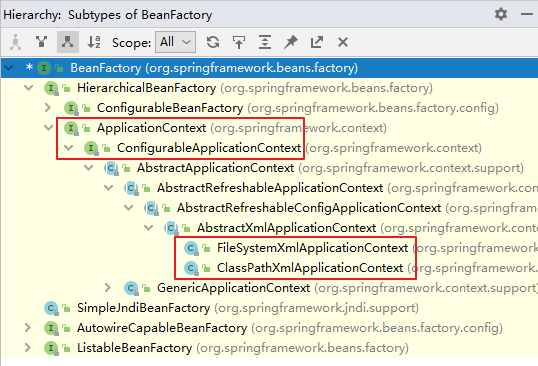This screenshot has height=366, width=538.
Task: Hide the hierarchy tool window
Action: coord(526,14)
